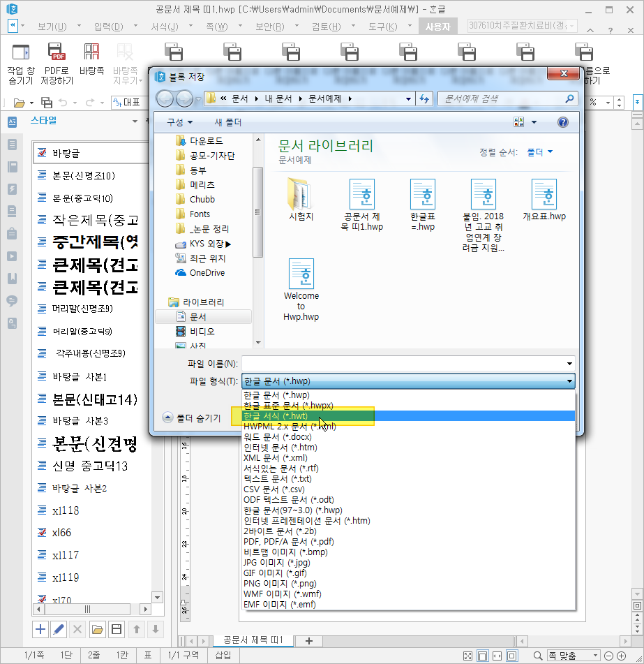Switch to the 공문서 제목 띠1 document tab
The height and width of the screenshot is (664, 644).
click(253, 640)
